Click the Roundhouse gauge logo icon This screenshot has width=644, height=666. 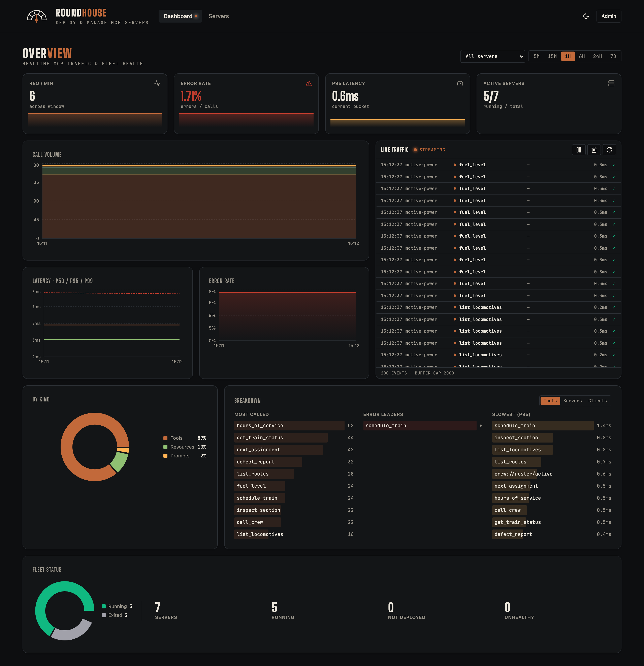tap(37, 16)
